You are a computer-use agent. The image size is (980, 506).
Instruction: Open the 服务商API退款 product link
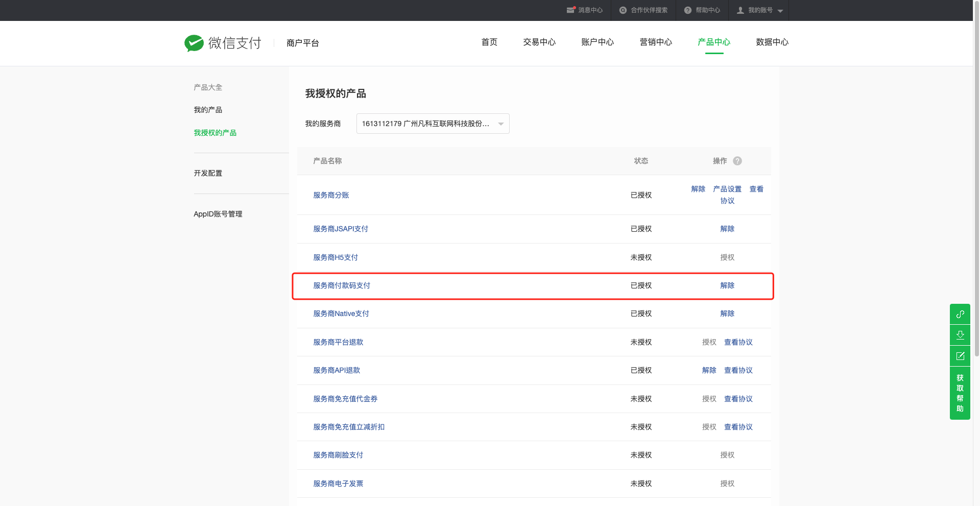pyautogui.click(x=337, y=370)
